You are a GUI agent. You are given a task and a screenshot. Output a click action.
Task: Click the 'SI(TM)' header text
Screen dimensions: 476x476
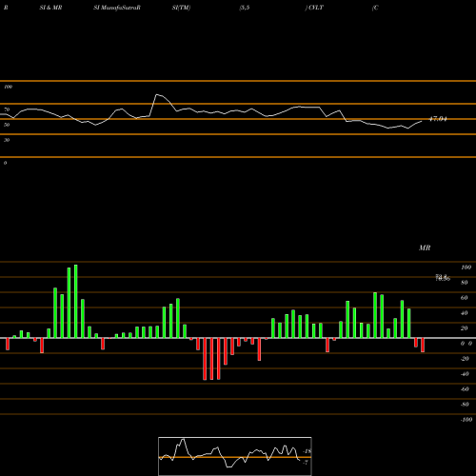point(181,8)
